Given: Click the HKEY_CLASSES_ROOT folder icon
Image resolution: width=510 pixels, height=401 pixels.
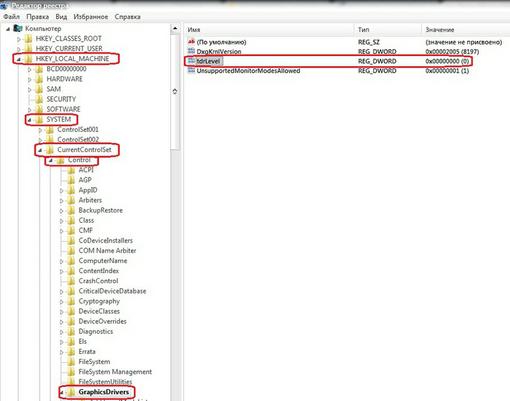Looking at the screenshot, I should (29, 39).
